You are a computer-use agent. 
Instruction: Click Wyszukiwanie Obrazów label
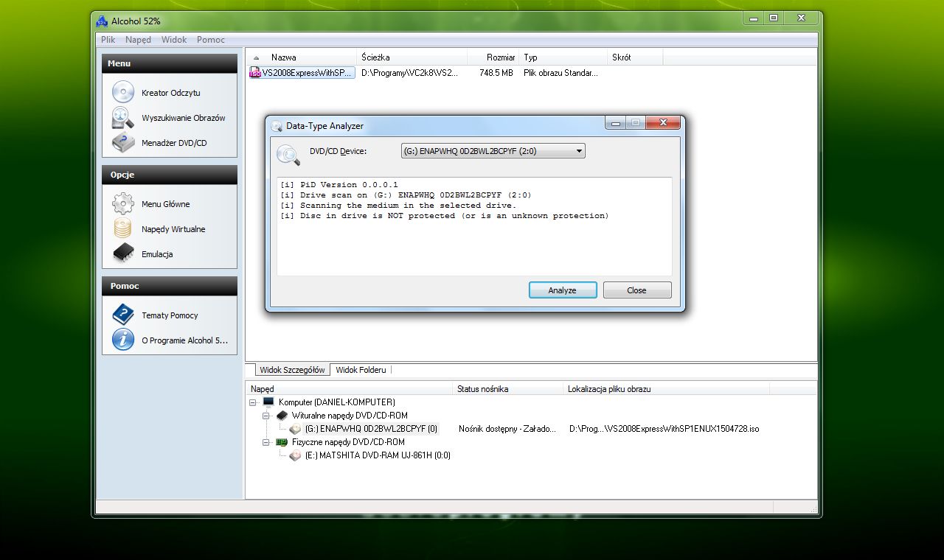pyautogui.click(x=184, y=118)
